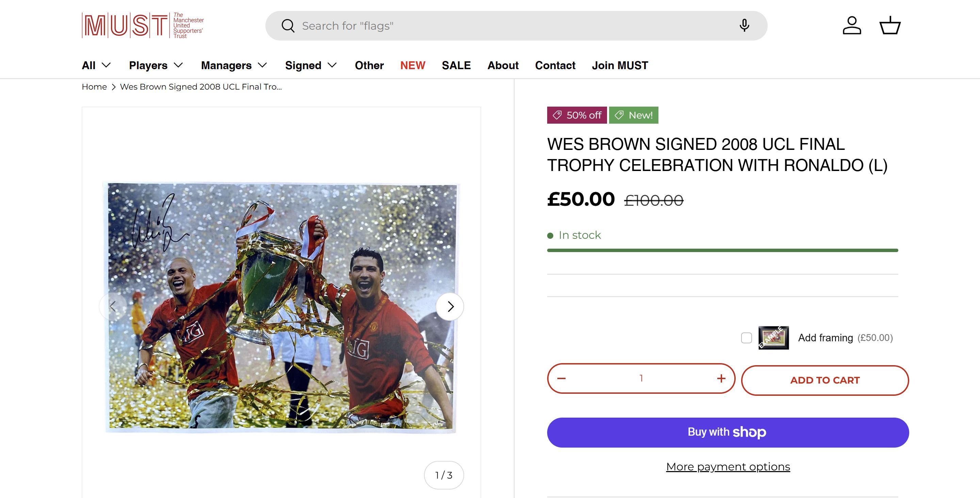Click the More payment options link
Screen dimensions: 980x498
coord(728,467)
